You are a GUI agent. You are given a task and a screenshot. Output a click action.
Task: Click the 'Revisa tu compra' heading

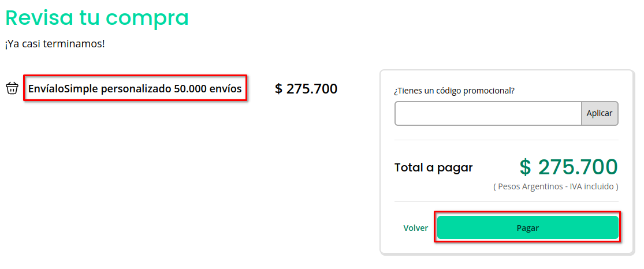(x=97, y=18)
